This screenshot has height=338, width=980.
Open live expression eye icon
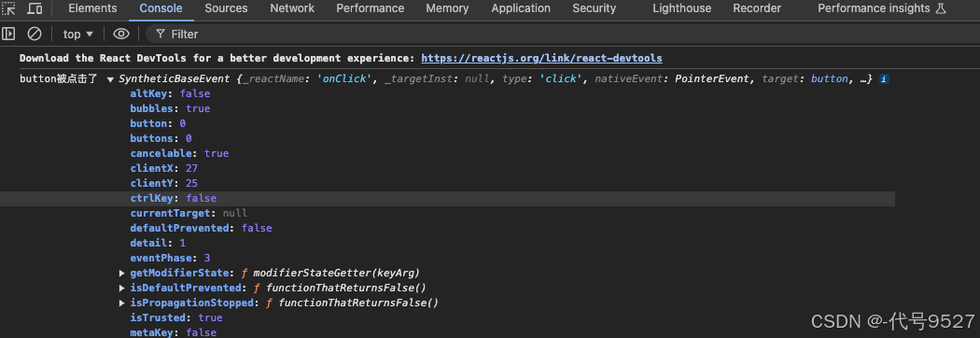coord(120,34)
